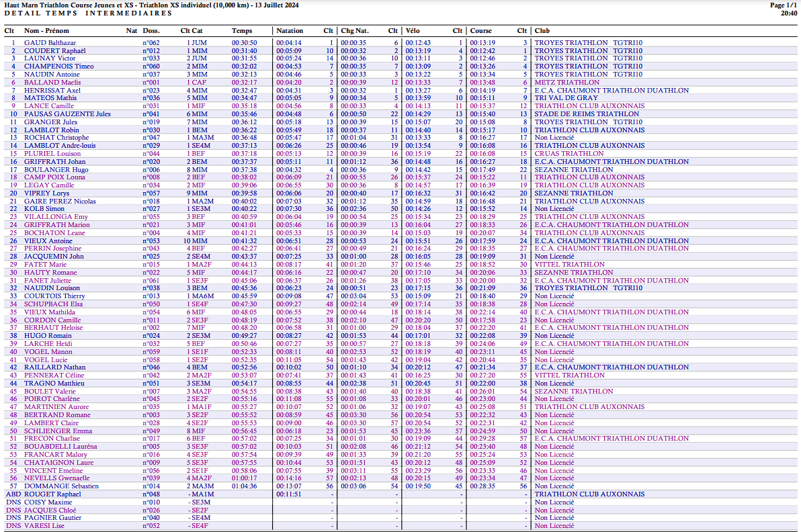Click the name 'FRECON Charlise'
Image resolution: width=801 pixels, height=532 pixels.
coord(52,439)
